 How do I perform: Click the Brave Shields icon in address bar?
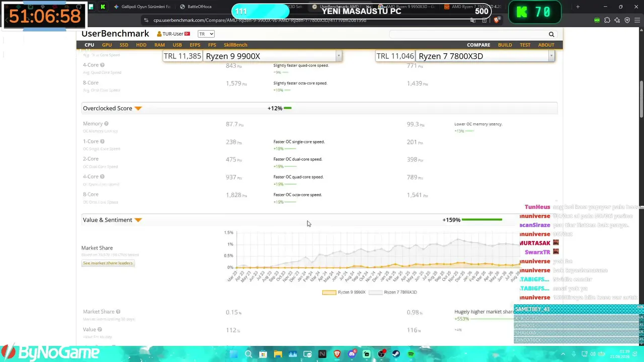pyautogui.click(x=497, y=20)
